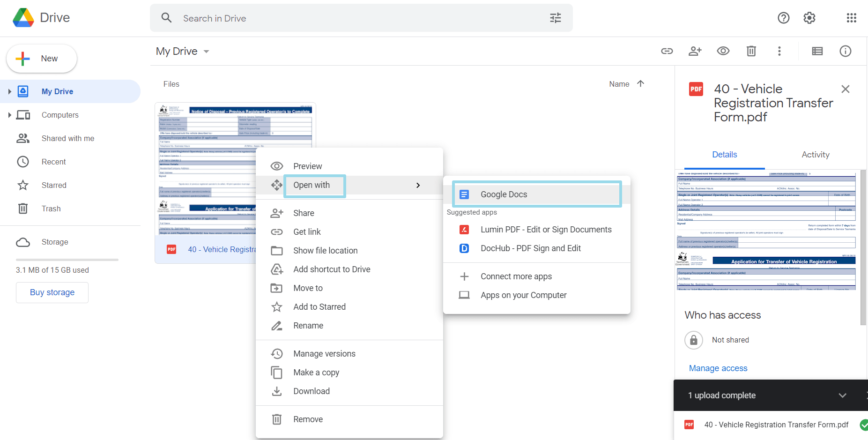Expand the Computers tree arrow

click(9, 115)
